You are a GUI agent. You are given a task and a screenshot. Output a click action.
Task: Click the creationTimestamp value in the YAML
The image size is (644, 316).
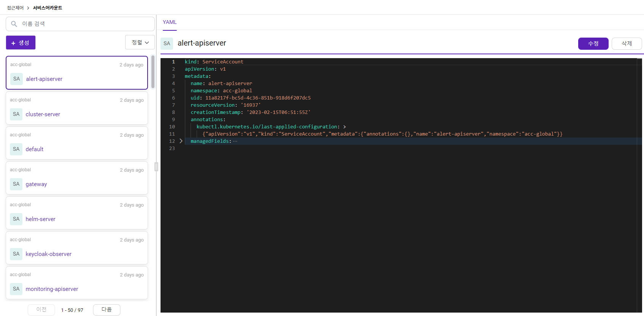tap(278, 112)
